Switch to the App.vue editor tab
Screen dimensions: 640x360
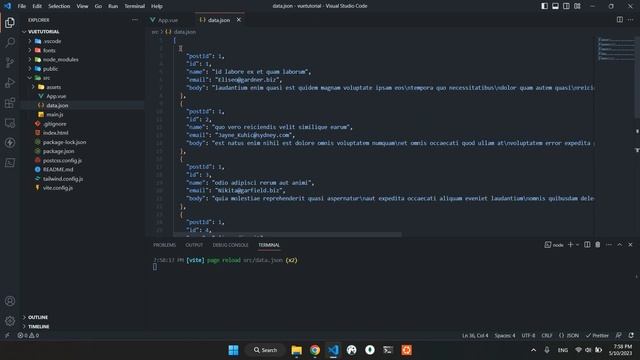(168, 20)
